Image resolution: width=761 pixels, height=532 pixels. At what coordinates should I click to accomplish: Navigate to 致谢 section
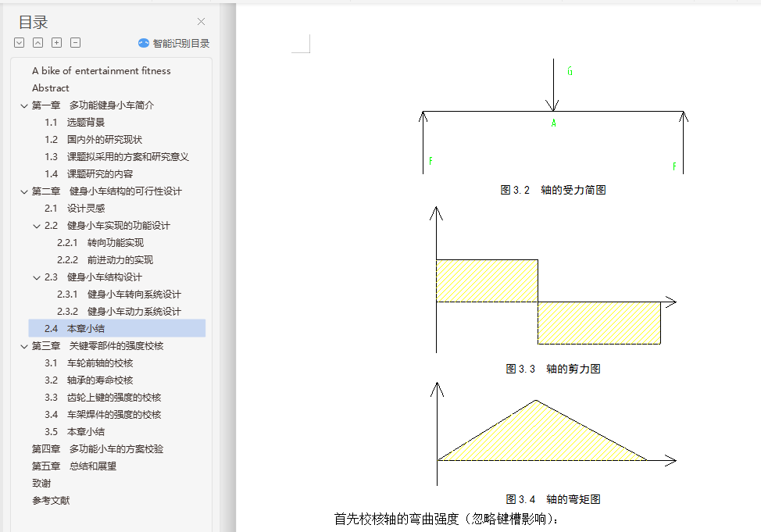[x=41, y=484]
